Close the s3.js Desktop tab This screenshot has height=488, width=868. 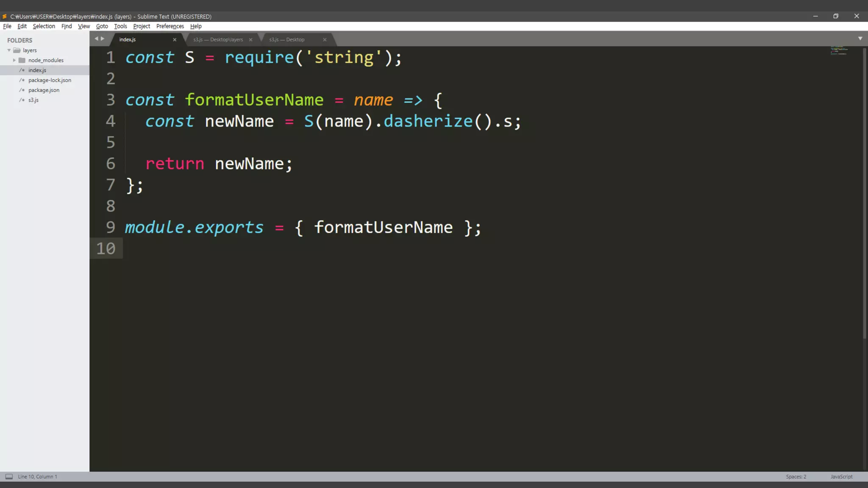pyautogui.click(x=325, y=40)
